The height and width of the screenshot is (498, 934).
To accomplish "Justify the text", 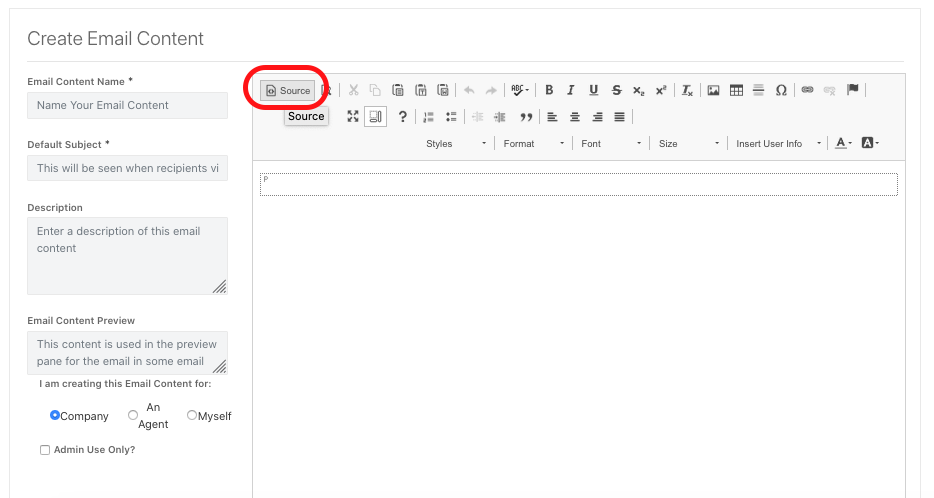I will [619, 117].
